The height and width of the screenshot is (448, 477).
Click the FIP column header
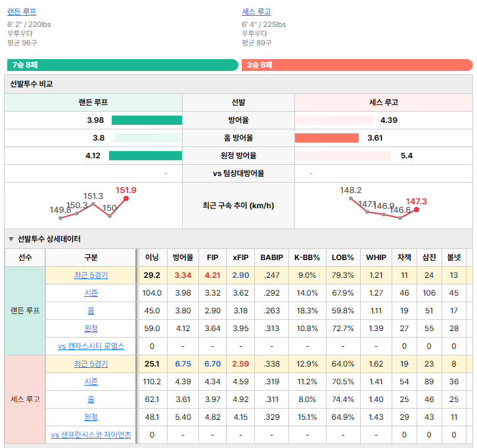click(x=212, y=258)
